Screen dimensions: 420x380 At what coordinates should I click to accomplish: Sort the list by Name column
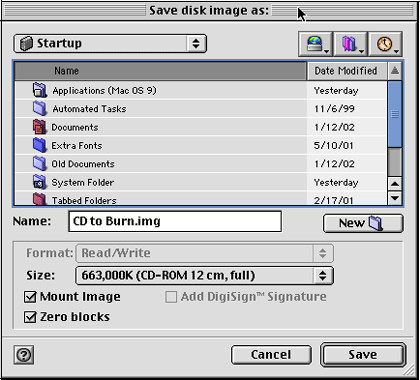tap(160, 71)
